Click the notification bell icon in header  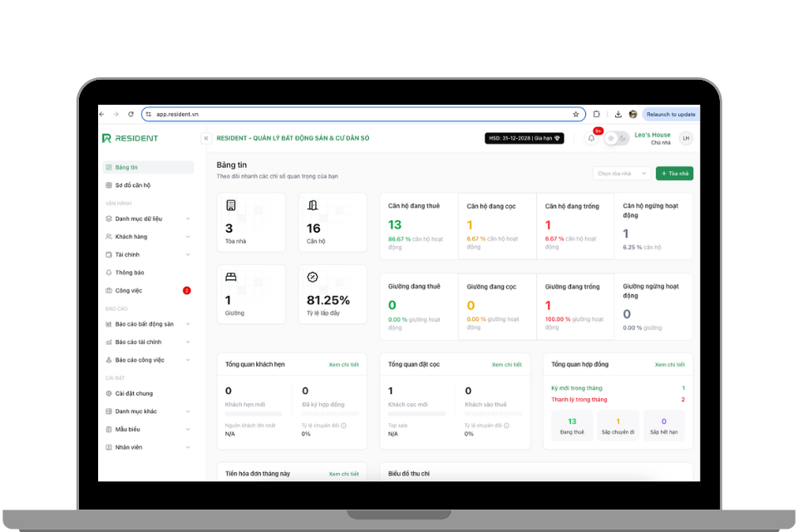591,138
